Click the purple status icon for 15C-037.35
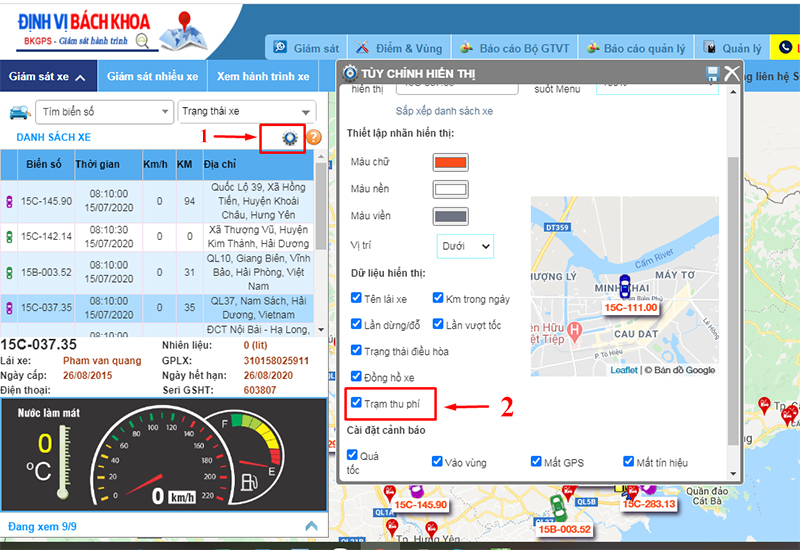 9,308
